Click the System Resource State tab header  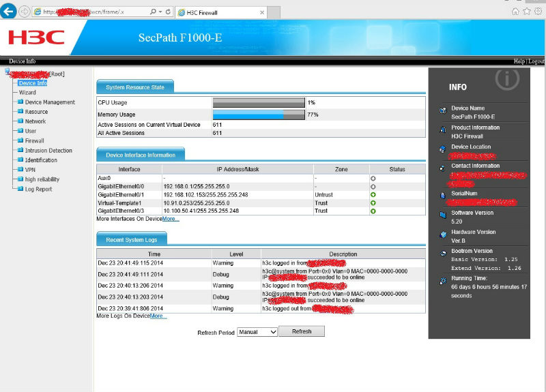134,87
